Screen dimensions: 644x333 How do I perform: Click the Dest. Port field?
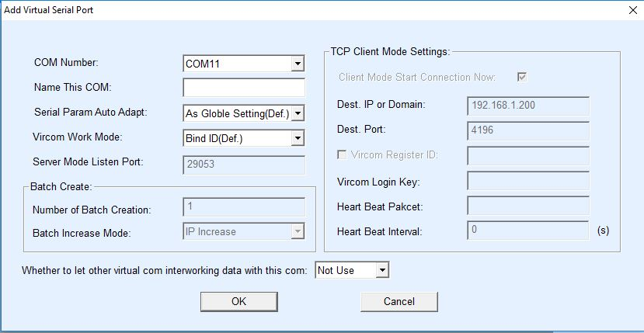point(527,130)
